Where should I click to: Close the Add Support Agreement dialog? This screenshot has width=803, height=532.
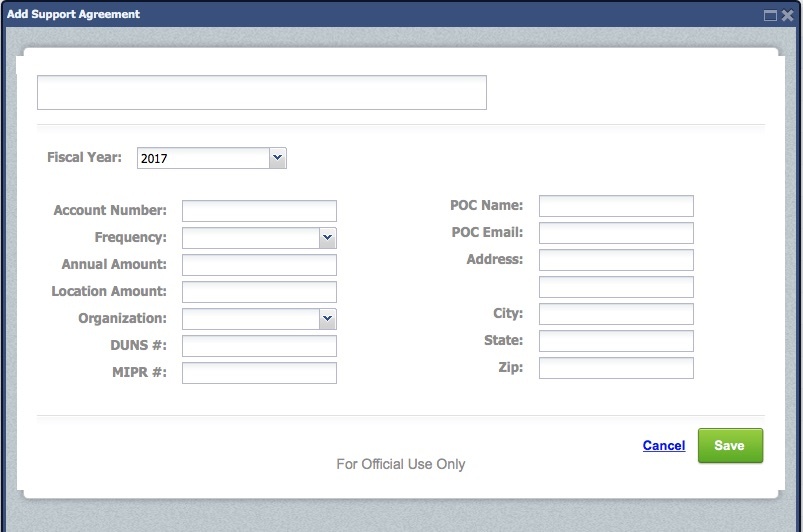[x=787, y=15]
